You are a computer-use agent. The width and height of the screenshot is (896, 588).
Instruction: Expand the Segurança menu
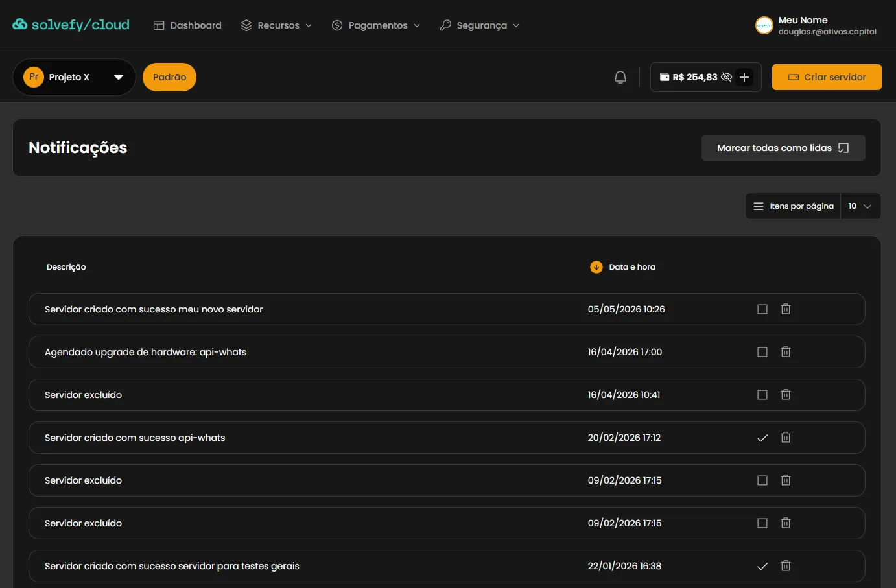coord(480,25)
